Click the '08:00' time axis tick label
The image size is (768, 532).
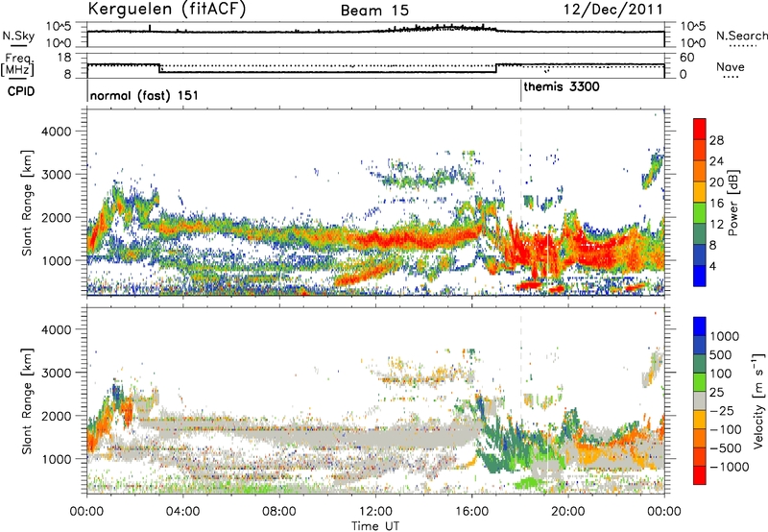click(x=279, y=512)
